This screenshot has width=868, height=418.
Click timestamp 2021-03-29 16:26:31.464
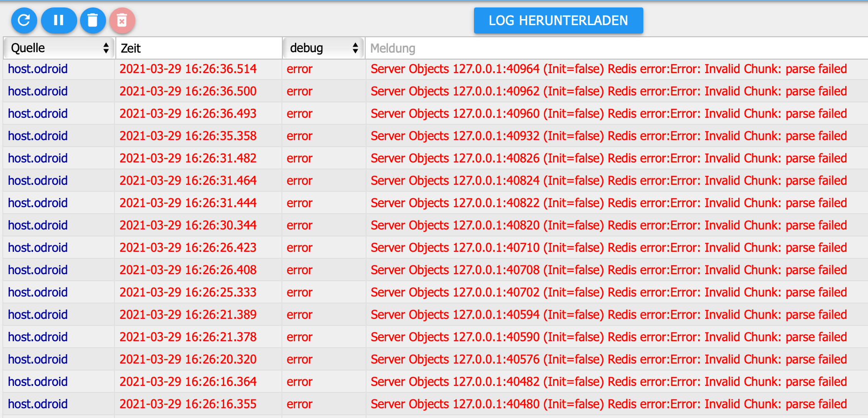pos(188,181)
